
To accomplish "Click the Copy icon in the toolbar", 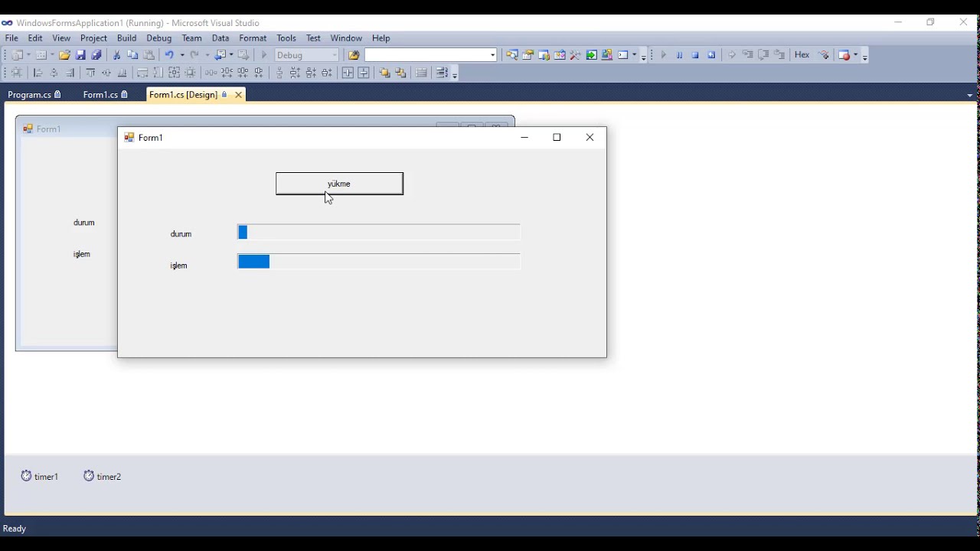I will [x=132, y=55].
